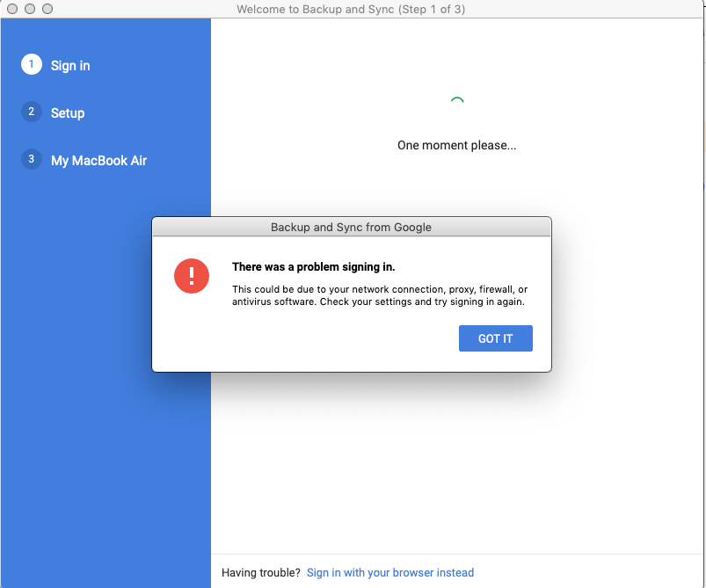Minimize the window with the middle title-bar button
706x588 pixels.
pos(30,9)
